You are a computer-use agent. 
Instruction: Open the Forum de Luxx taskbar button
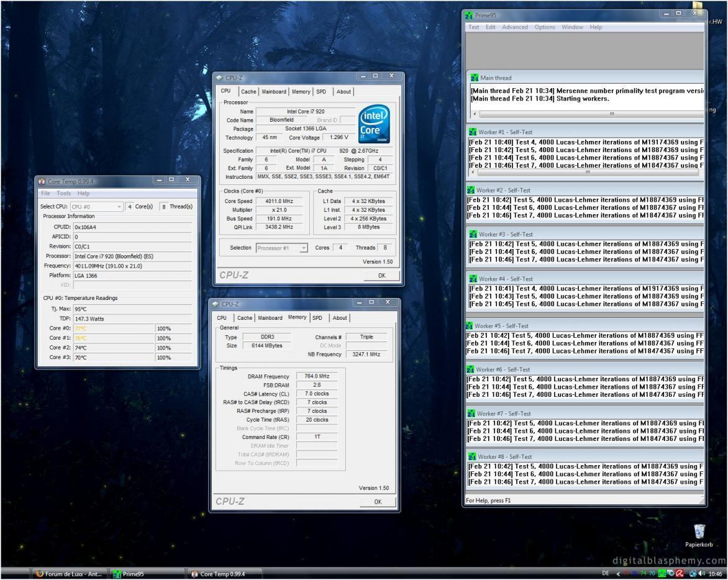(70, 574)
